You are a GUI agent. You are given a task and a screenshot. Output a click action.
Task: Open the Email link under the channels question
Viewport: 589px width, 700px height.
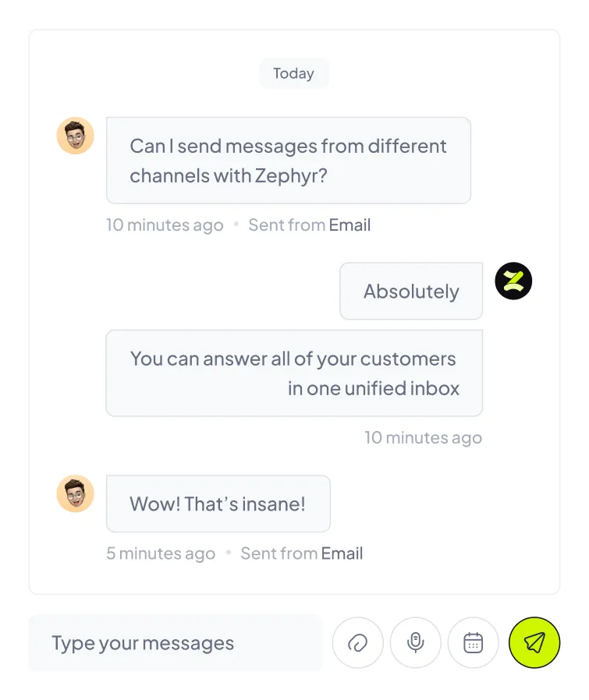[349, 225]
